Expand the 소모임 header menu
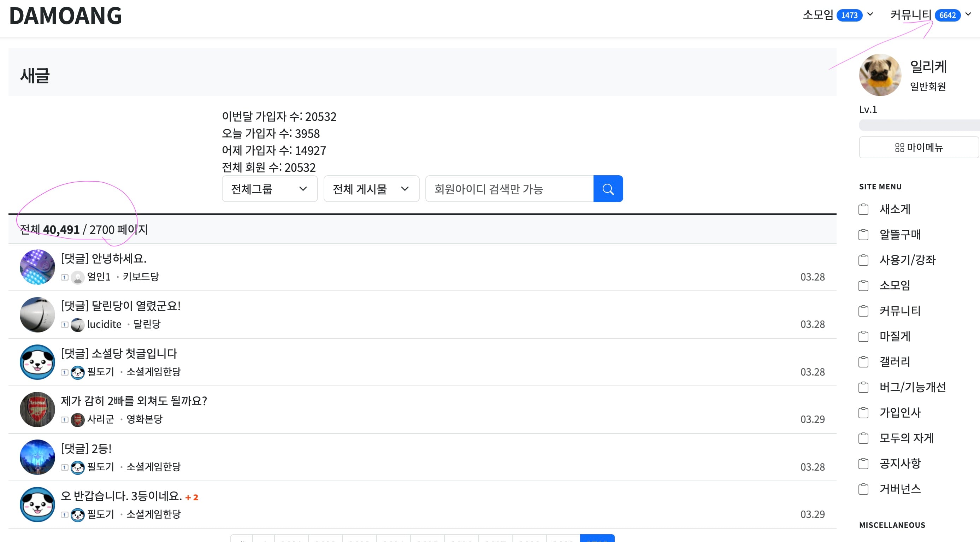Viewport: 980px width, 542px height. 870,14
